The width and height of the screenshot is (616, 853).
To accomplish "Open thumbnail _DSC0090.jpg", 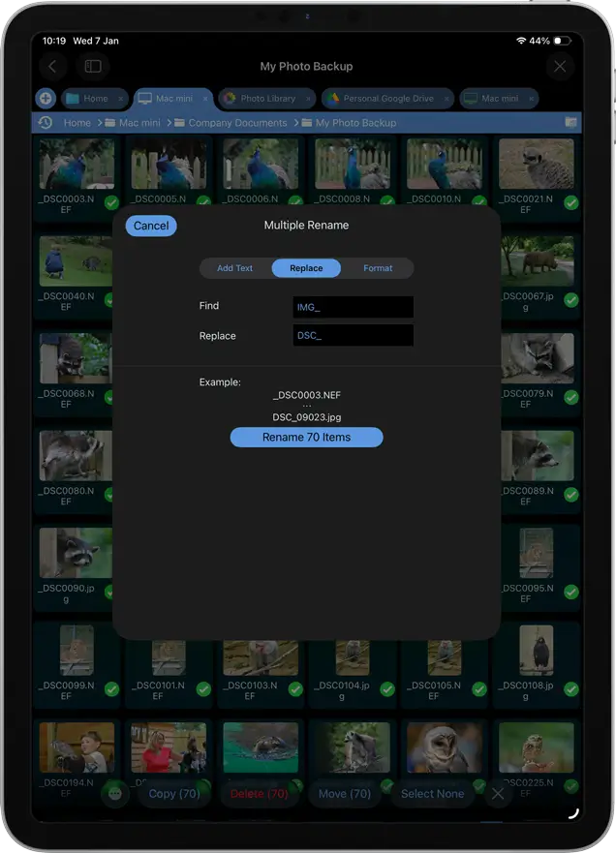I will [76, 553].
